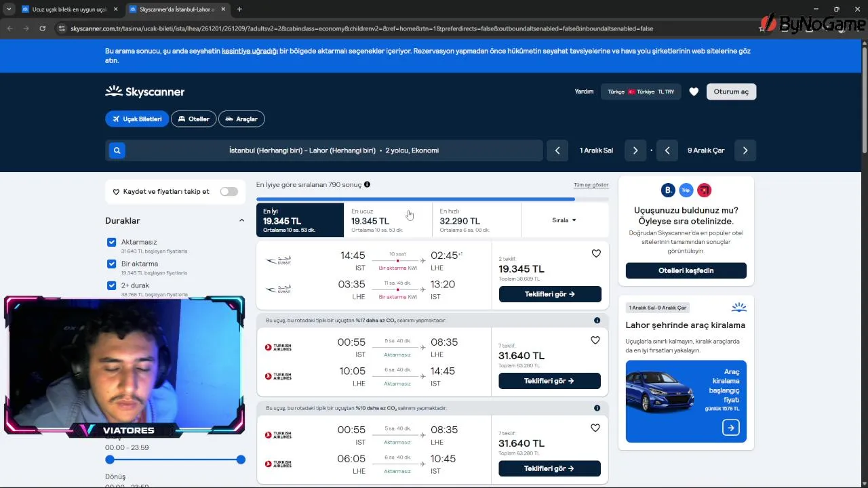Open language and currency selector Türkçe TL TRY
The image size is (868, 488).
click(641, 91)
